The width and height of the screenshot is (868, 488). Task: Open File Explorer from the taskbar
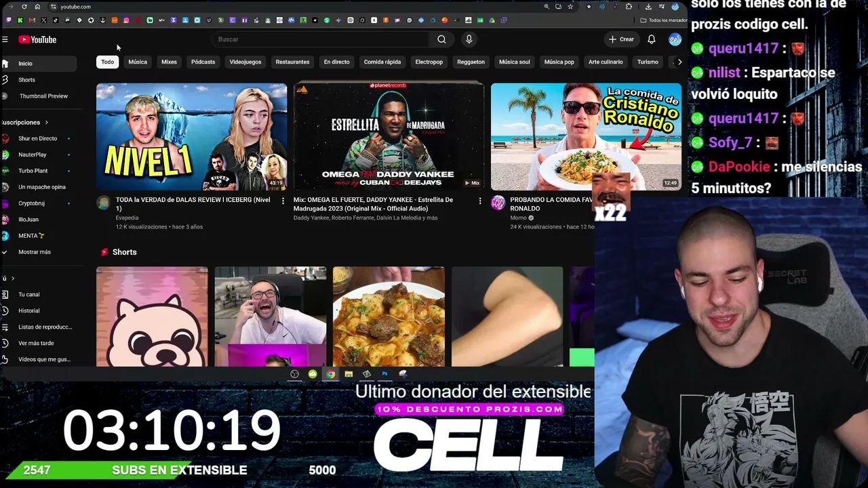(x=349, y=373)
